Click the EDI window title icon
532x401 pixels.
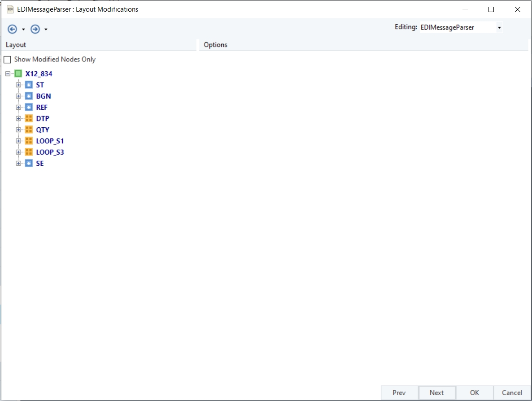click(x=10, y=9)
